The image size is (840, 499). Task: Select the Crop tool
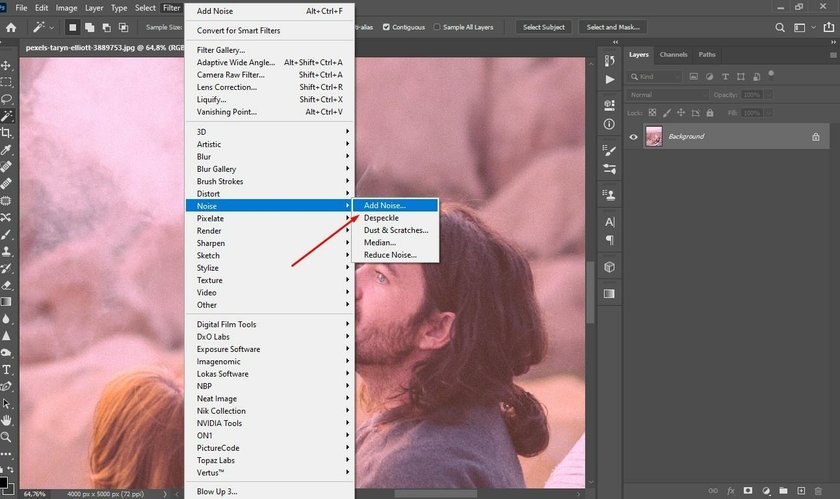click(6, 133)
